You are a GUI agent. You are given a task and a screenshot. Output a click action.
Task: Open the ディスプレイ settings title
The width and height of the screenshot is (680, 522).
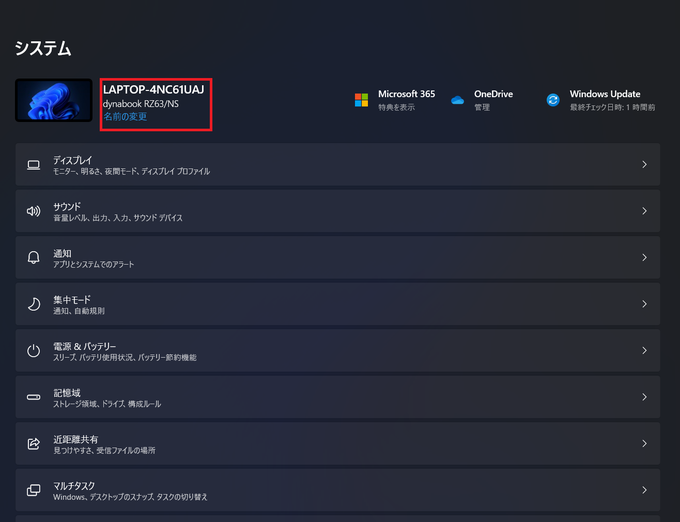[73, 160]
